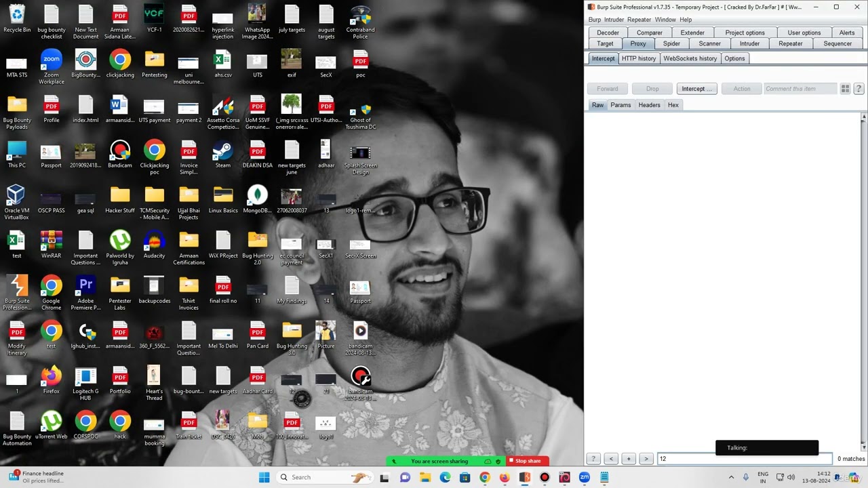Image resolution: width=868 pixels, height=488 pixels.
Task: Select the Audacity desktop icon
Action: pyautogui.click(x=155, y=245)
